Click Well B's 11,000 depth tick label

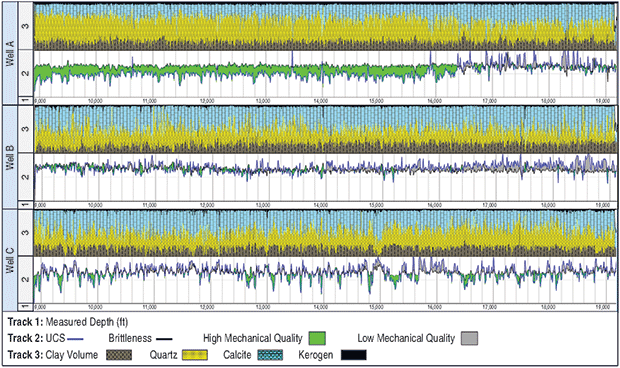click(149, 205)
